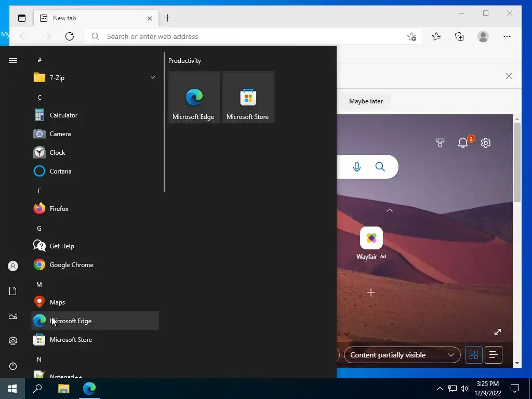
Task: Click the letter M section header
Action: [x=39, y=284]
